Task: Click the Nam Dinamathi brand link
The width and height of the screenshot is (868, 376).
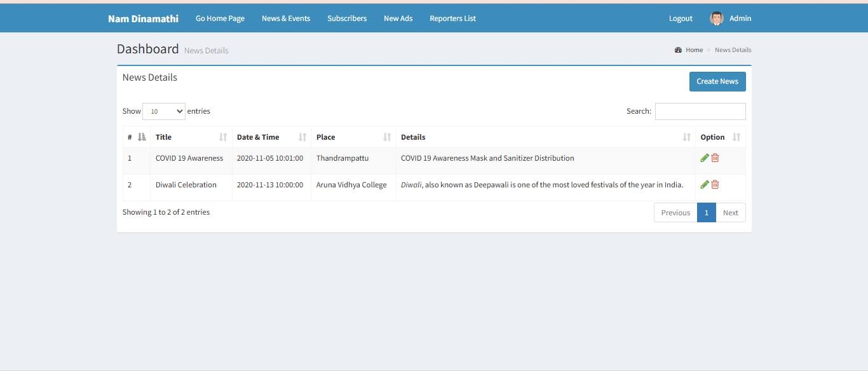Action: click(143, 18)
